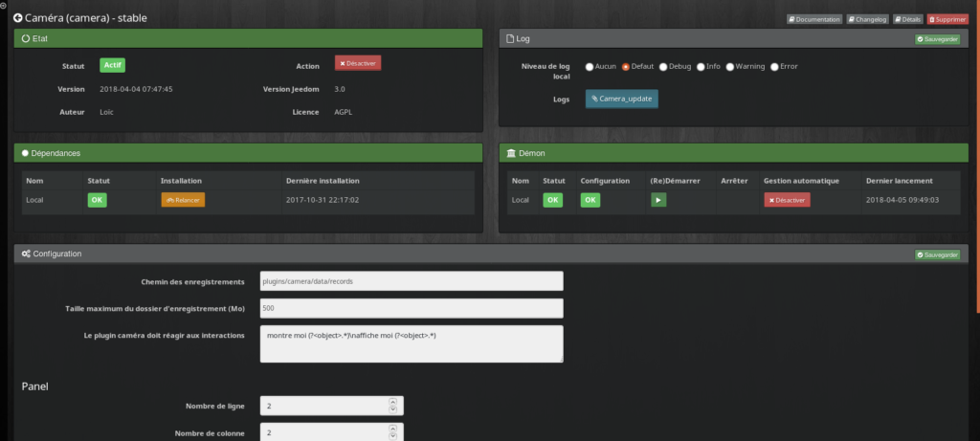Click the Auteur value Loic
980x441 pixels.
point(106,113)
